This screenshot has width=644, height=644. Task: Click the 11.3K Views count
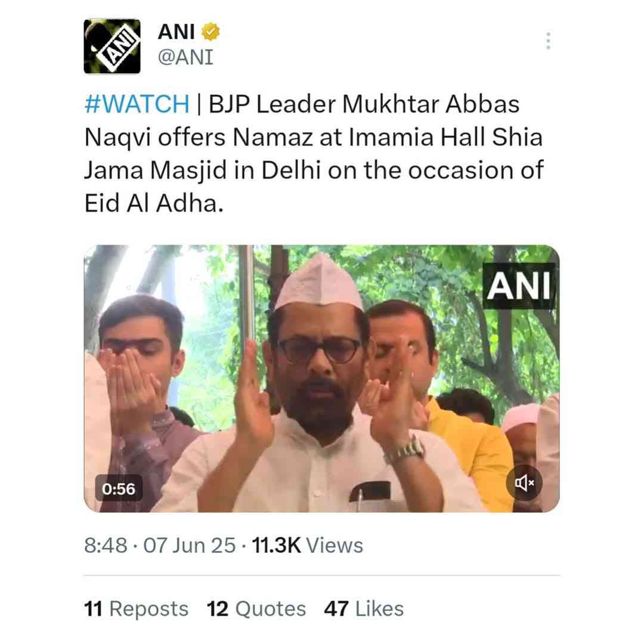coord(307,546)
